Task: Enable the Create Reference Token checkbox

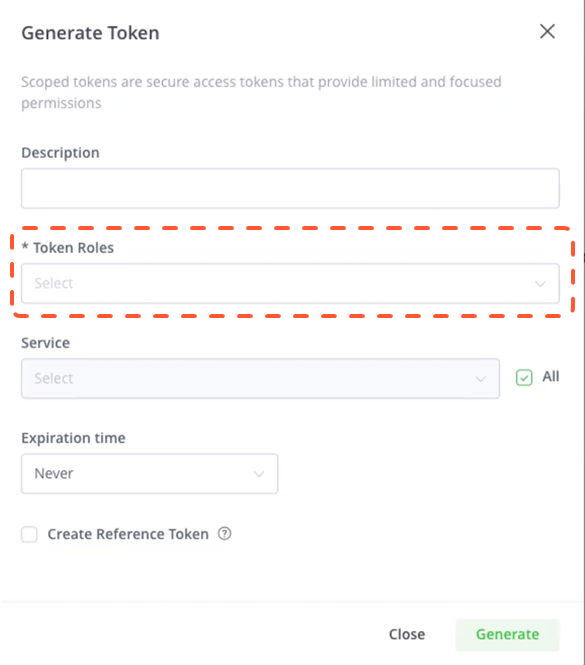Action: coord(29,534)
